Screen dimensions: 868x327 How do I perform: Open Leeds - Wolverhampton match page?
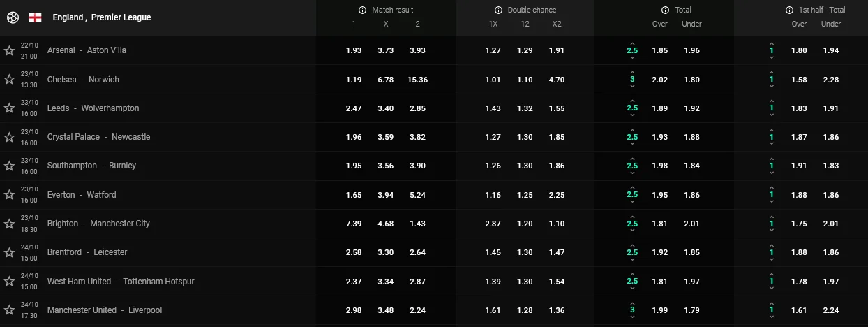[x=93, y=108]
